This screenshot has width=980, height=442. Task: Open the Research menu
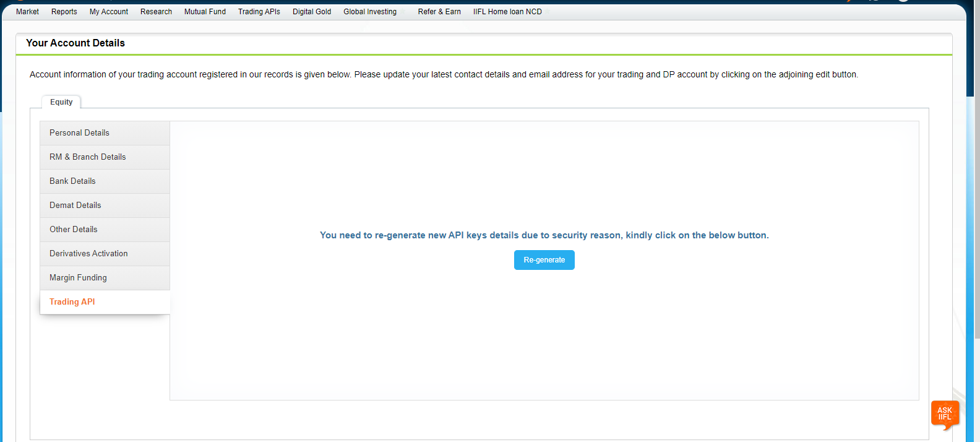[156, 12]
